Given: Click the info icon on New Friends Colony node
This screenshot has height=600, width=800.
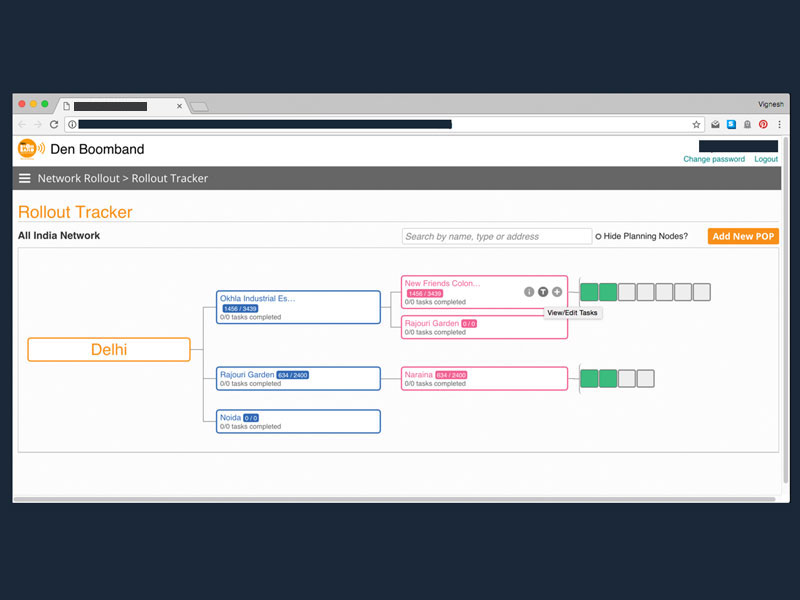Looking at the screenshot, I should [529, 292].
